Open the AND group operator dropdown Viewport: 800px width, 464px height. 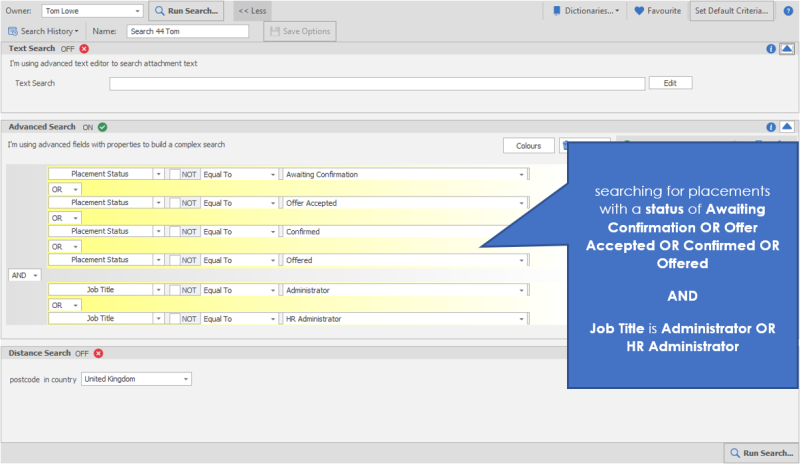[24, 275]
